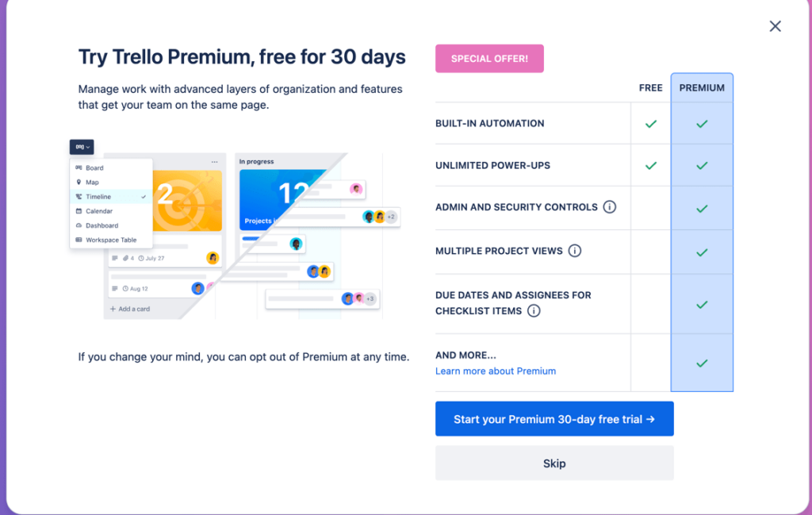
Task: Open the Dashboard view icon
Action: coord(79,225)
